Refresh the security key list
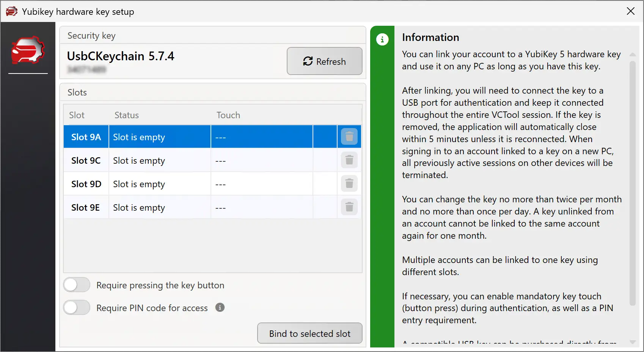Viewport: 644px width, 352px height. (324, 61)
